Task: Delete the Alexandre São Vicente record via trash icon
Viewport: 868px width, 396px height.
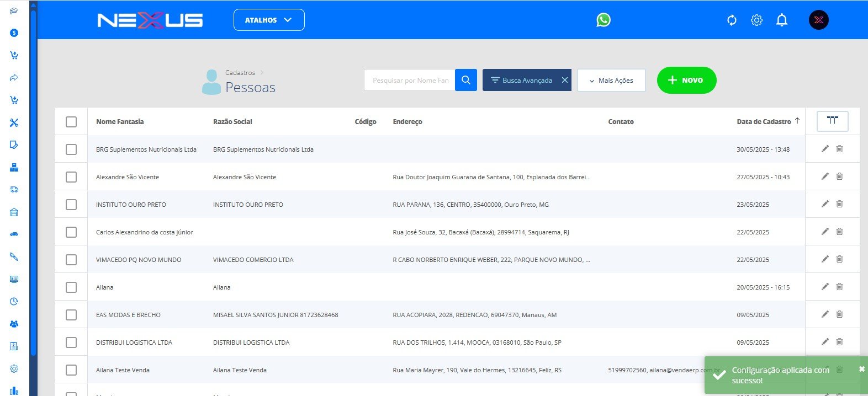Action: coord(839,176)
